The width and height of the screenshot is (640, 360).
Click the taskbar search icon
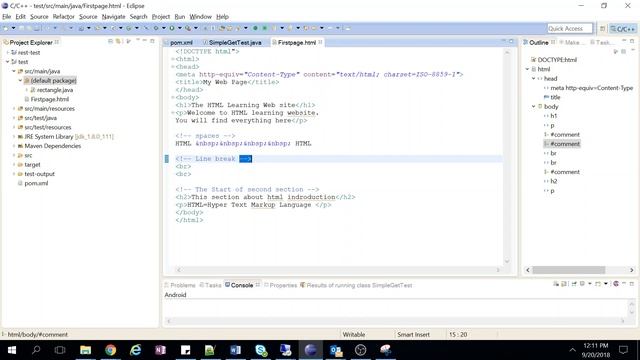(x=36, y=350)
